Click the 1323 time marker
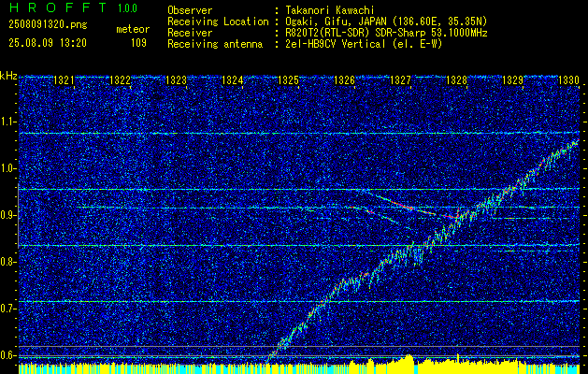Viewport: 588px width, 374px height. coord(177,79)
